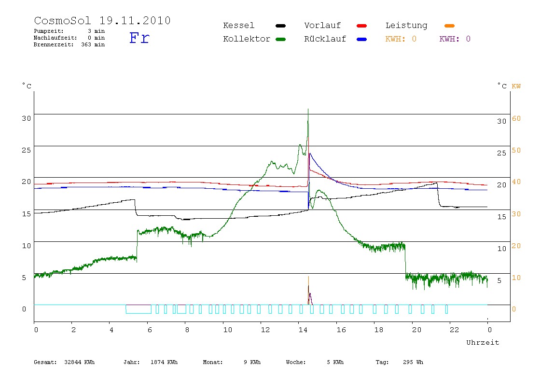Click the blue 'Fr' weekday label
Viewport: 554px width, 392px height.
coord(139,38)
